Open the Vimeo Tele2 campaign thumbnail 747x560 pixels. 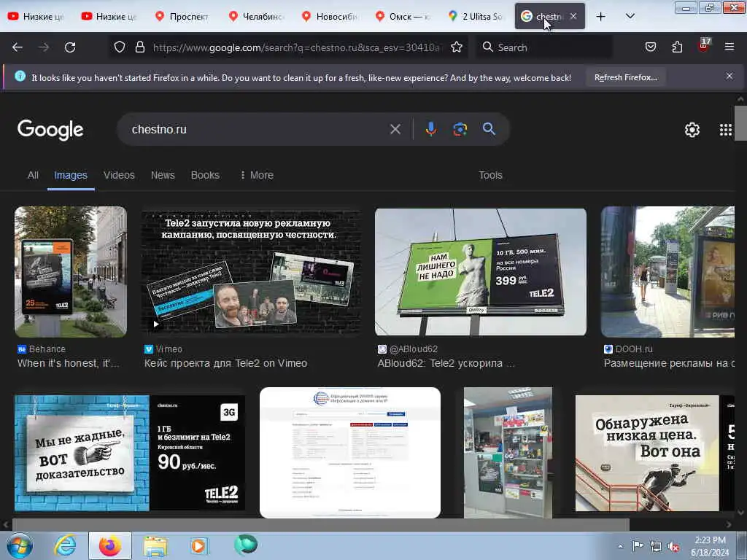click(251, 272)
